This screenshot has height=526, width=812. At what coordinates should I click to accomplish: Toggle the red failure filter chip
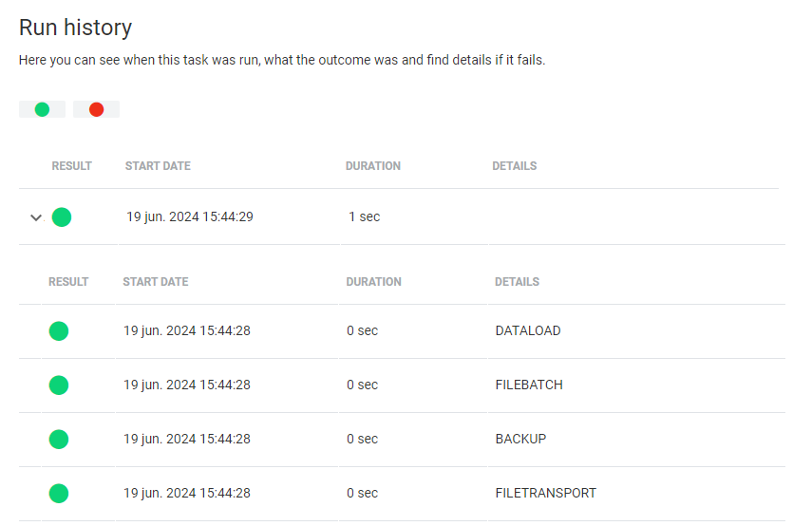pyautogui.click(x=96, y=109)
